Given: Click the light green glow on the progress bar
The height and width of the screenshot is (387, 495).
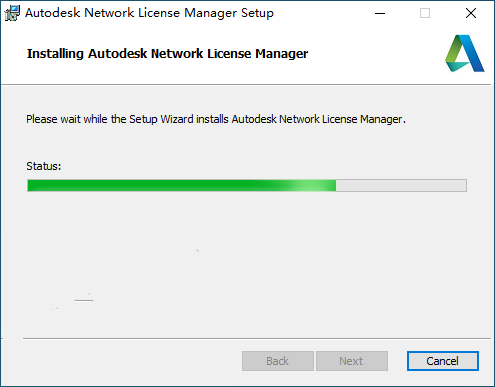Looking at the screenshot, I should 312,185.
